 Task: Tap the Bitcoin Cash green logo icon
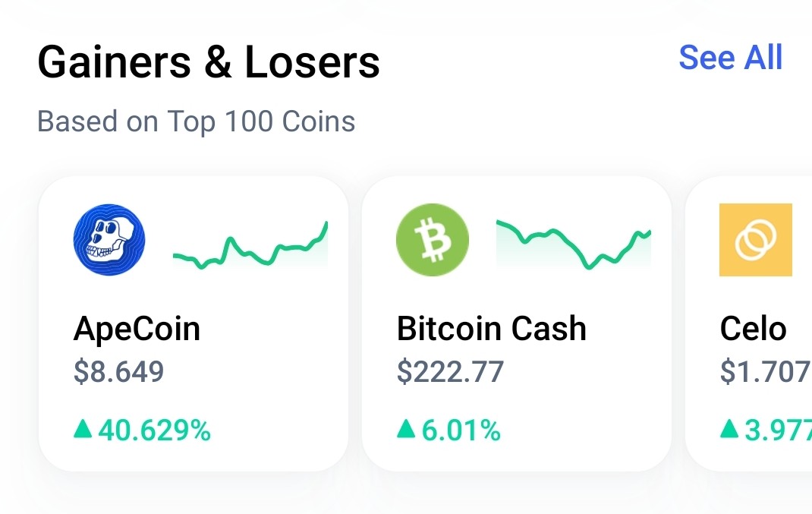click(433, 239)
